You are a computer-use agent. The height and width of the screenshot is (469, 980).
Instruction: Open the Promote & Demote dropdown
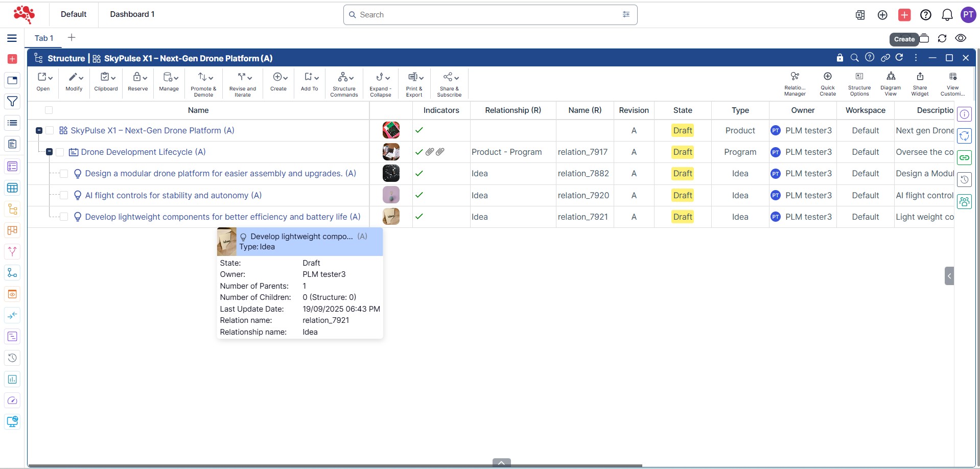(x=203, y=83)
